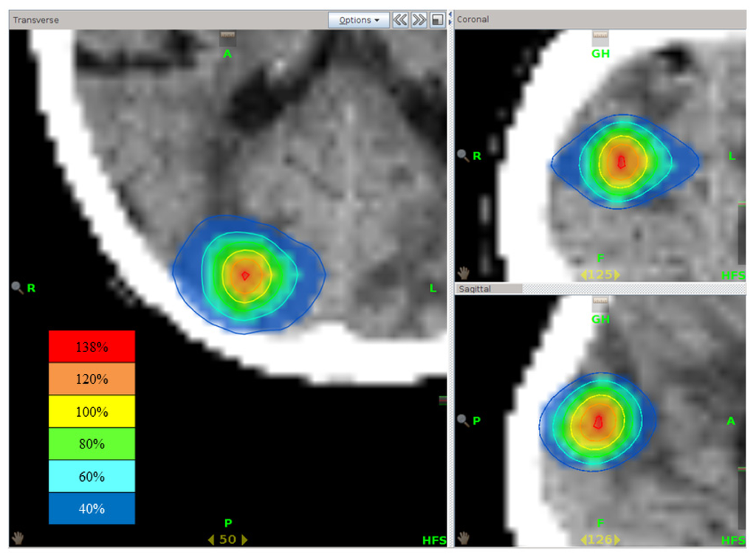Click the Transverse slice number 50
Screen dimensions: 756x557
(227, 539)
